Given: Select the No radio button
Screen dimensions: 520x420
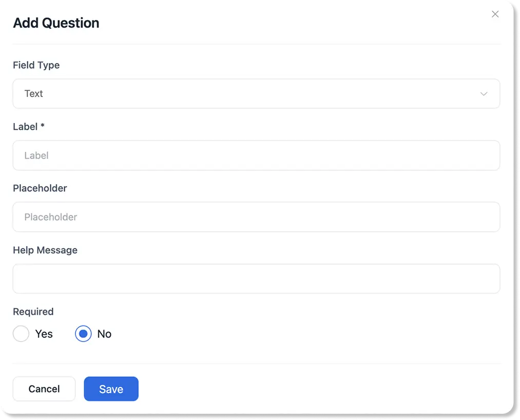Looking at the screenshot, I should [83, 334].
